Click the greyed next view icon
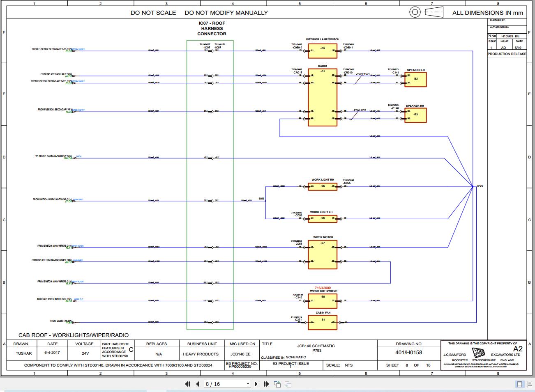535x392 pixels. (x=288, y=384)
